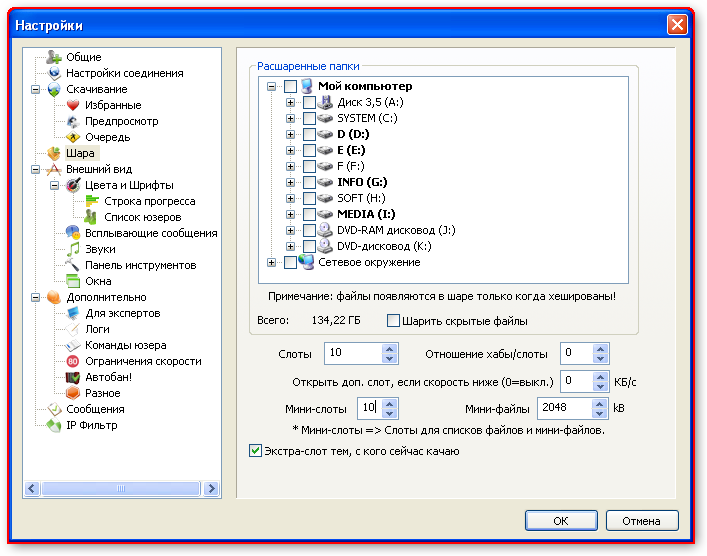
Task: Collapse the Дополнительно tree node
Action: point(36,297)
